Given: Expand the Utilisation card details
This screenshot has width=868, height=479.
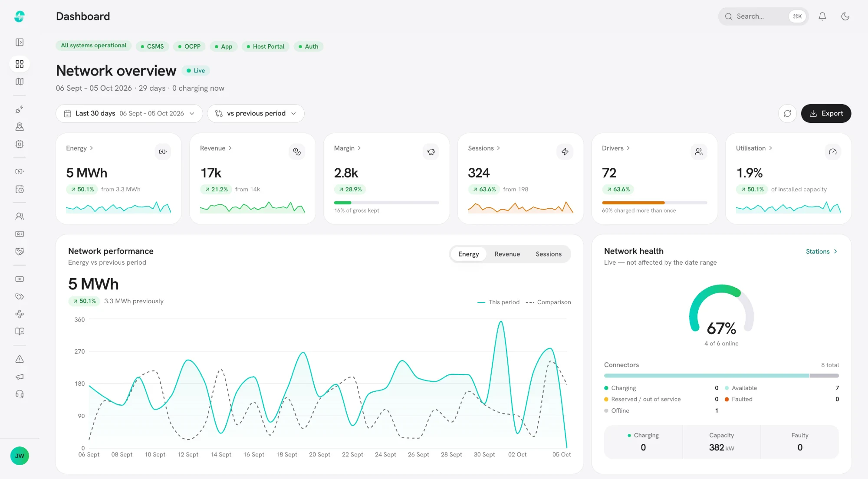Looking at the screenshot, I should (x=754, y=148).
